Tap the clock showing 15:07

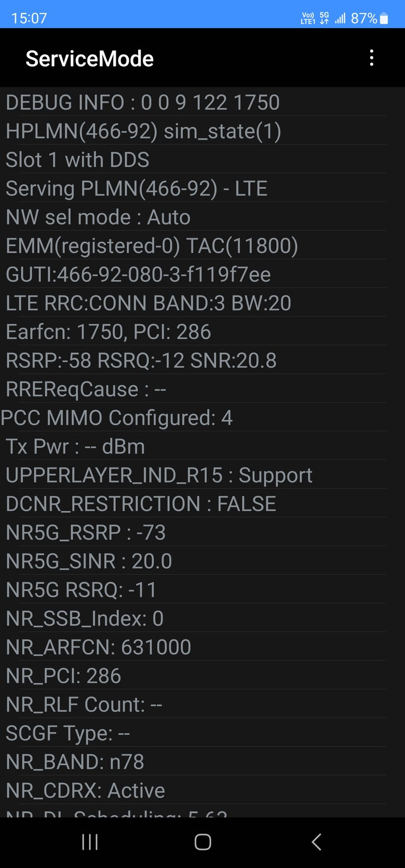pyautogui.click(x=29, y=19)
